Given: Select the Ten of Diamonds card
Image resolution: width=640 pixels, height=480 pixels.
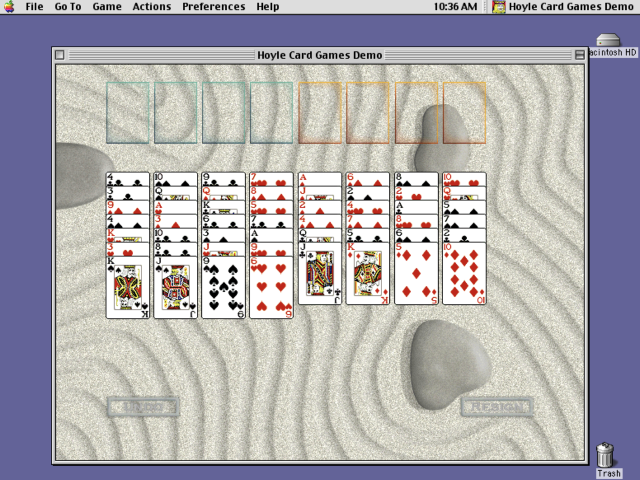Looking at the screenshot, I should point(464,273).
